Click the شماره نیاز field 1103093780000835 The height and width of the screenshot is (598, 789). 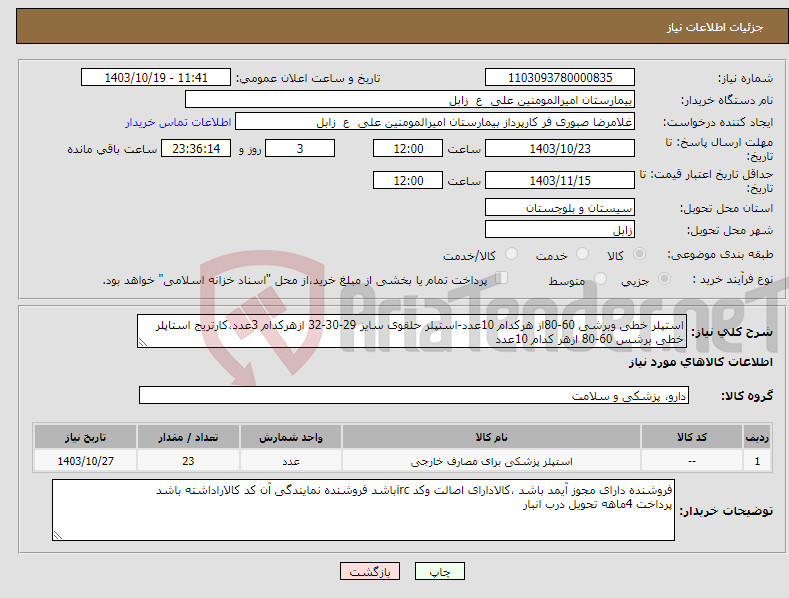pos(560,78)
